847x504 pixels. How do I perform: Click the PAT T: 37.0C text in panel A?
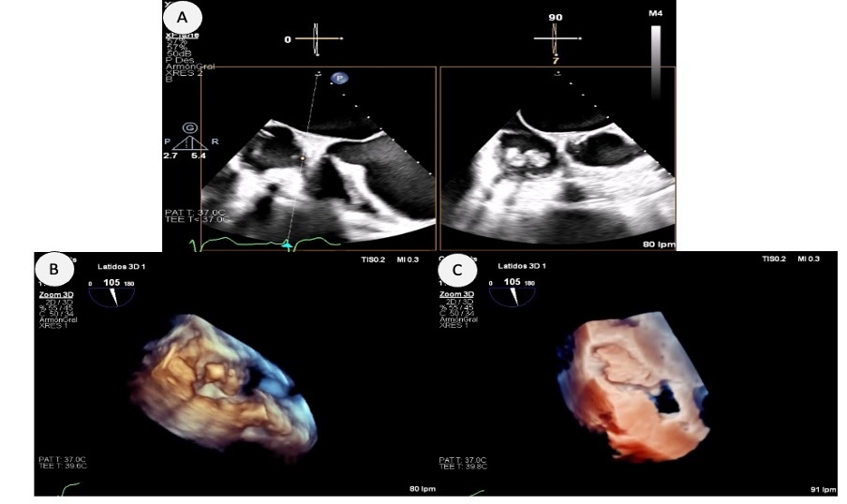point(196,213)
